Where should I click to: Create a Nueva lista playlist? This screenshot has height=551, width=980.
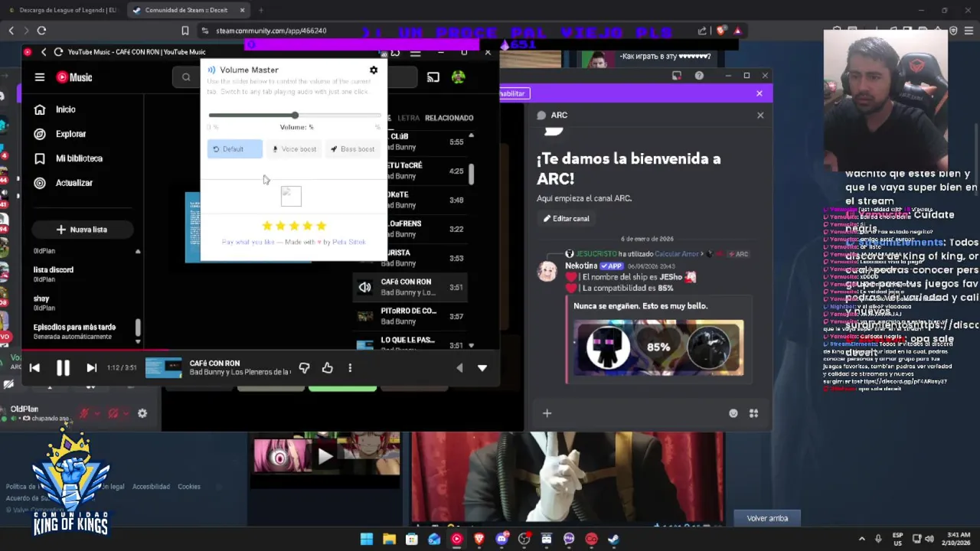[x=83, y=230]
